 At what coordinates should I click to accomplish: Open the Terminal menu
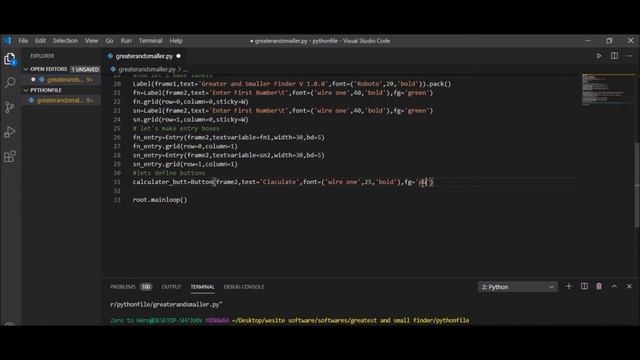[151, 40]
